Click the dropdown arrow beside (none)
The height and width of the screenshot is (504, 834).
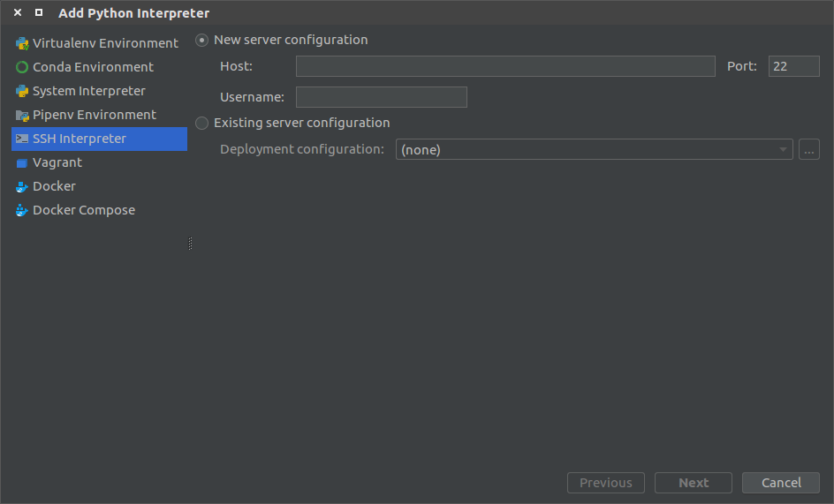(783, 149)
